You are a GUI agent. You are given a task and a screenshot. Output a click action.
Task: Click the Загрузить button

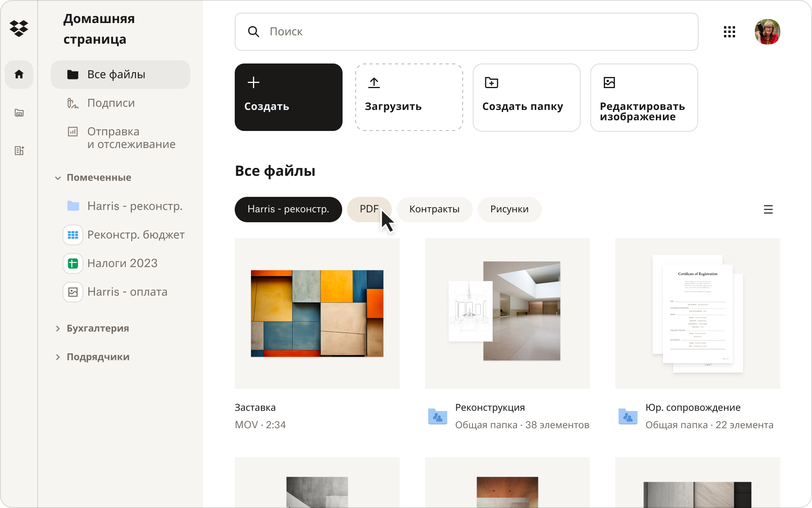coord(409,97)
